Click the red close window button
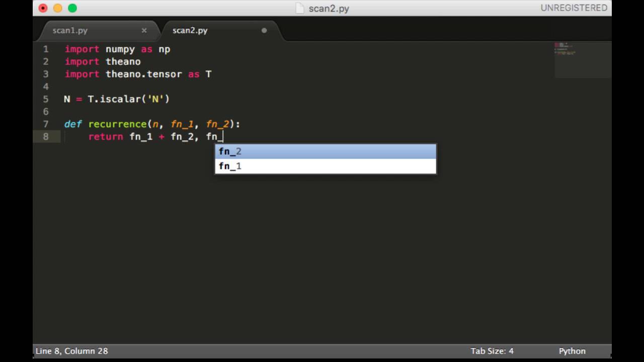This screenshot has width=644, height=362. pyautogui.click(x=43, y=8)
